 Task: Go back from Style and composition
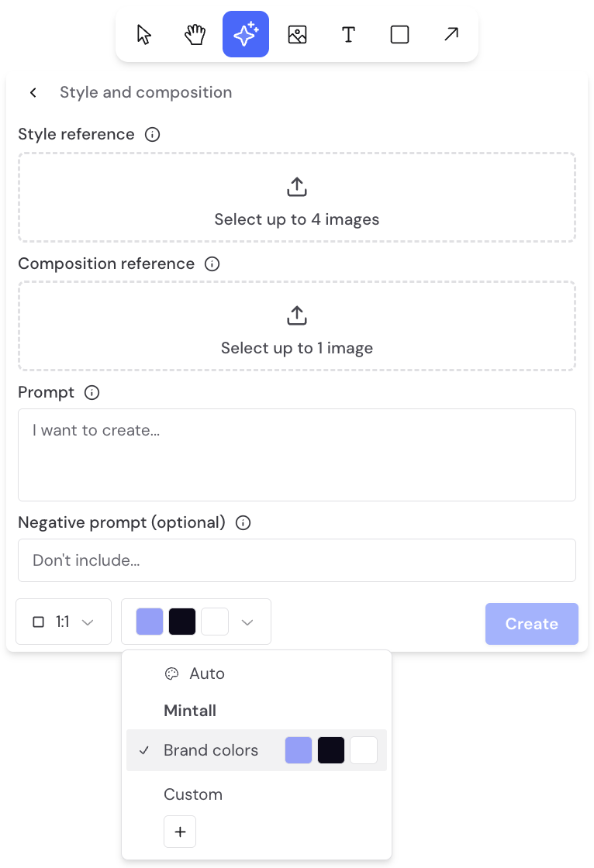[x=33, y=92]
